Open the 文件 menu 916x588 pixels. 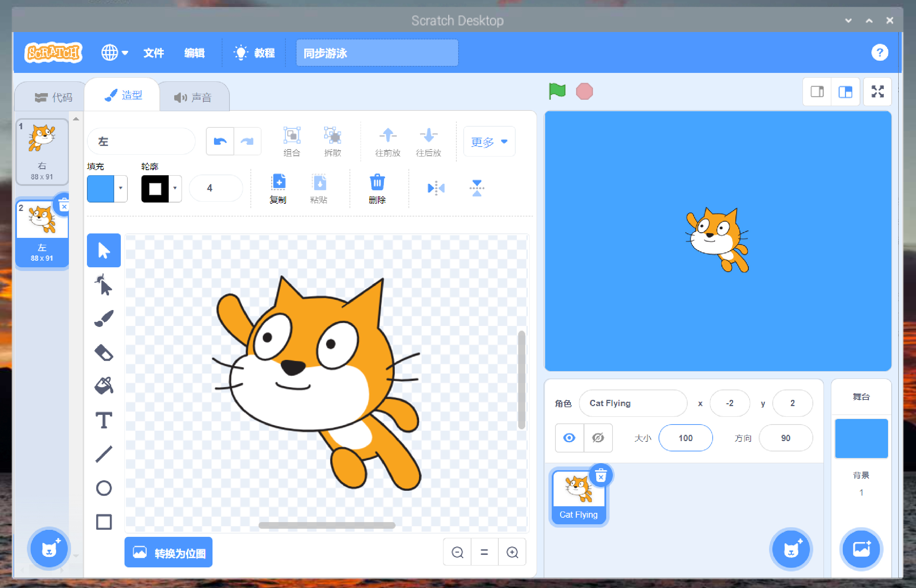click(x=154, y=53)
